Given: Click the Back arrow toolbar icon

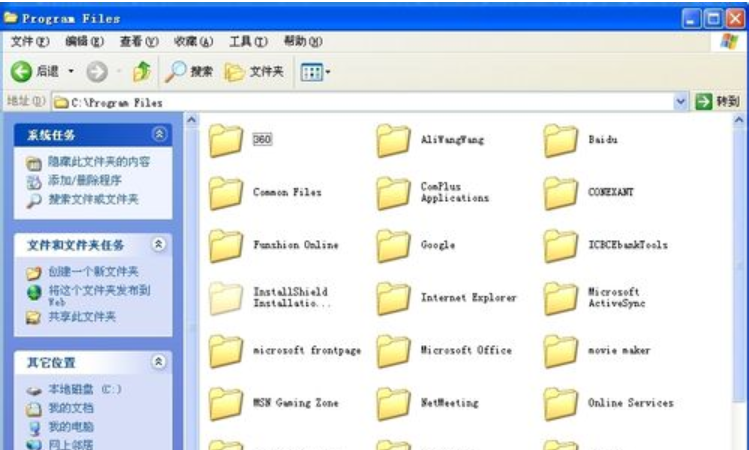Looking at the screenshot, I should (23, 72).
